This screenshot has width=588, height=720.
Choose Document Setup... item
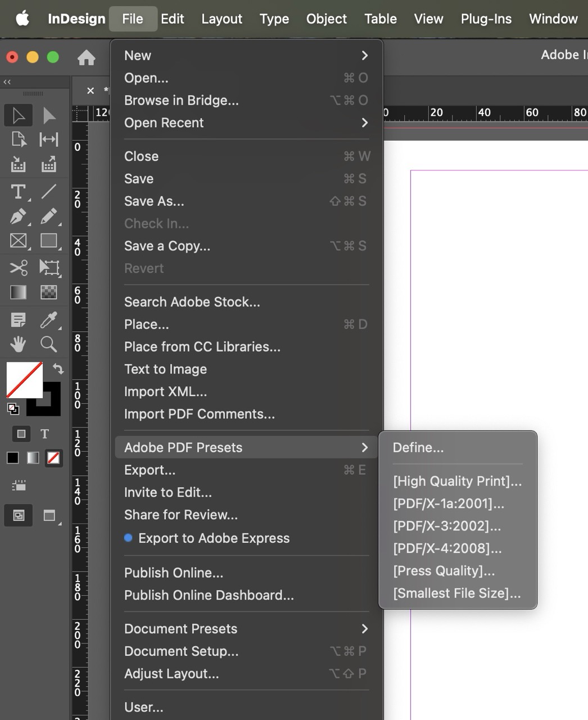(246, 651)
